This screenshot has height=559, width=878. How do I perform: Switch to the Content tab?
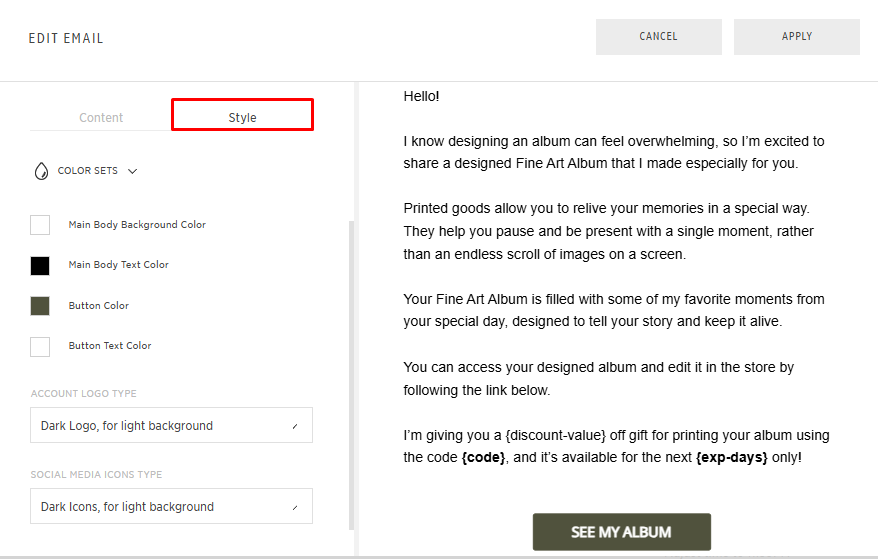(101, 117)
